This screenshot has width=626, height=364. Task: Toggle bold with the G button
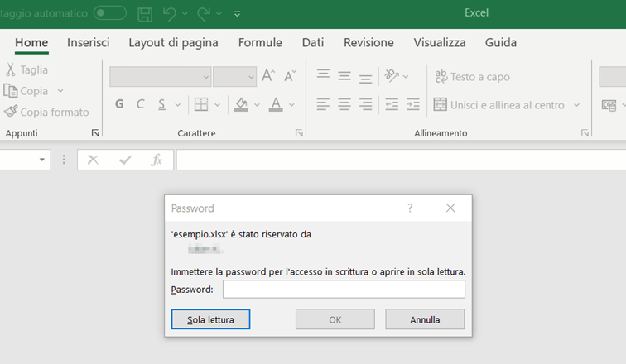(x=119, y=104)
